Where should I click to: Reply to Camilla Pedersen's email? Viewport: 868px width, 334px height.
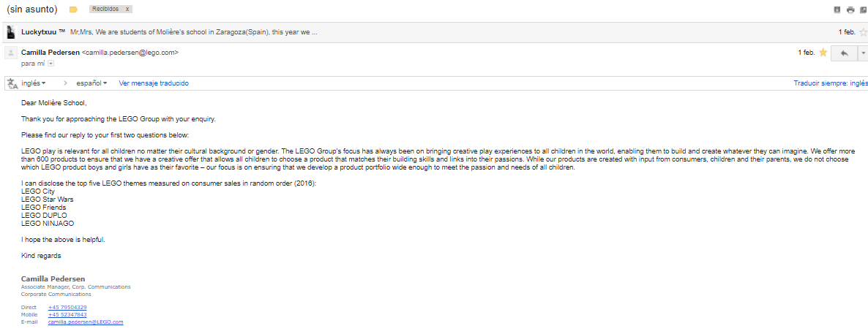tap(845, 53)
